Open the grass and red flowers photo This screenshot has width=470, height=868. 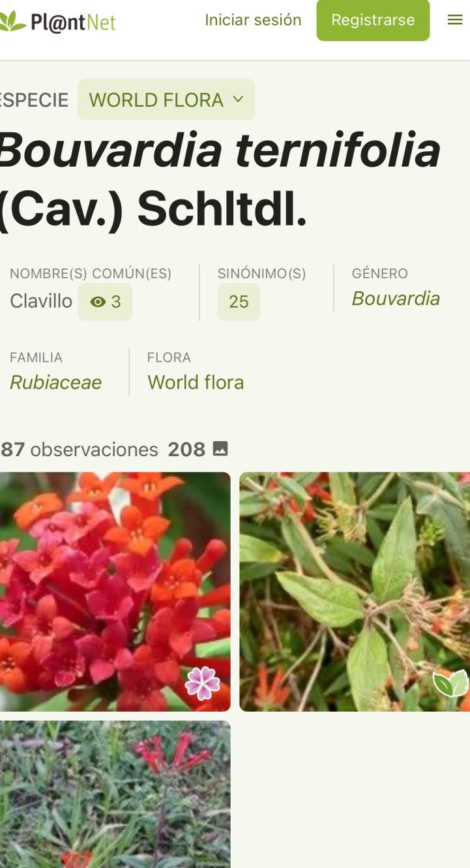tap(115, 794)
